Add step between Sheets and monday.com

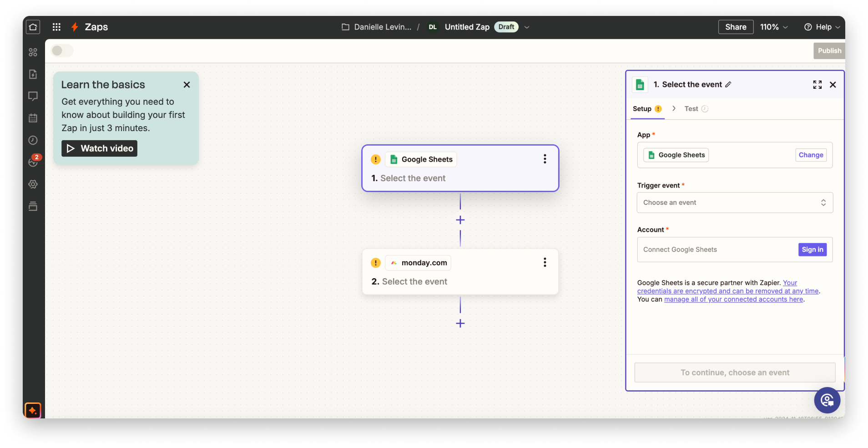click(x=460, y=220)
